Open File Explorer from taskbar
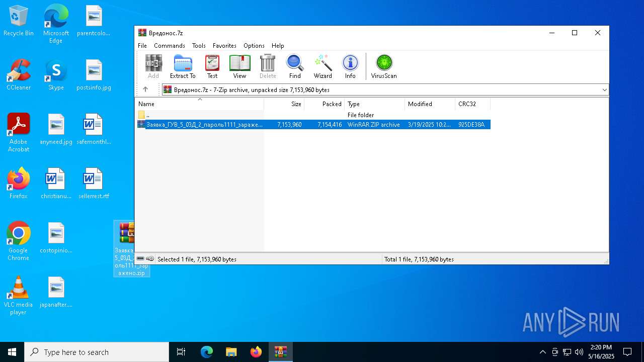The width and height of the screenshot is (644, 362). click(231, 352)
